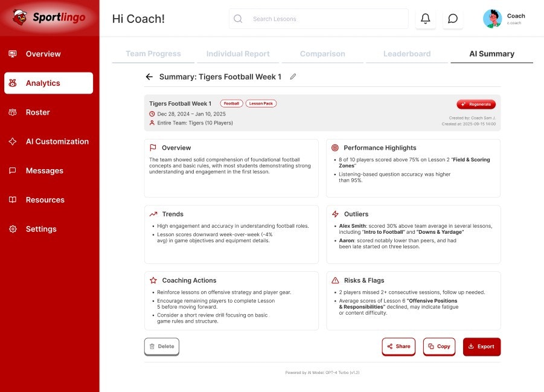The width and height of the screenshot is (544, 392).
Task: Click the Performance Highlights target icon
Action: (x=335, y=147)
